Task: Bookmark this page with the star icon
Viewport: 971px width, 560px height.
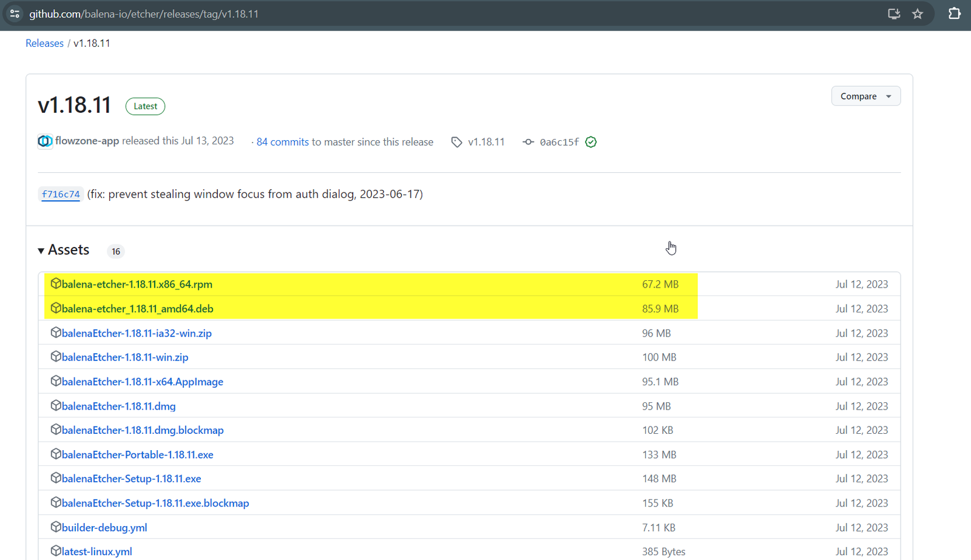Action: [918, 13]
